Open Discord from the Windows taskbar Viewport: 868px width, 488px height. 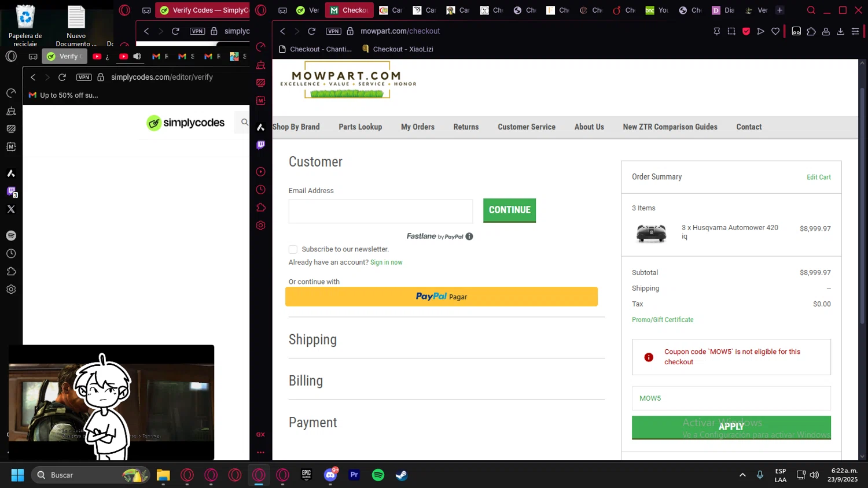click(x=330, y=475)
